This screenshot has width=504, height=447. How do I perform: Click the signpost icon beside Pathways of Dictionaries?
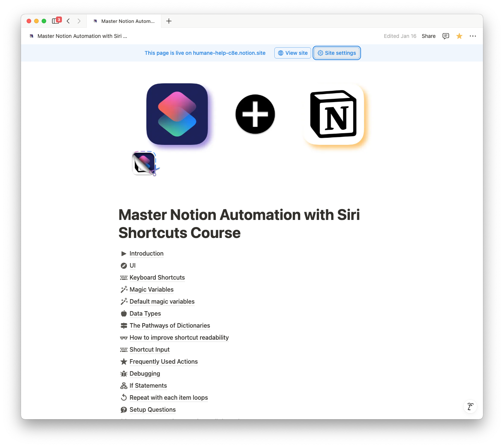[124, 326]
